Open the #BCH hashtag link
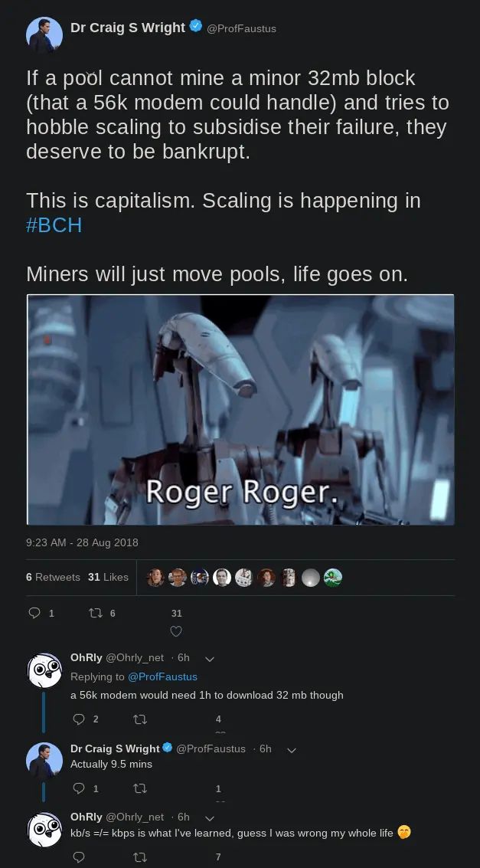 (54, 225)
